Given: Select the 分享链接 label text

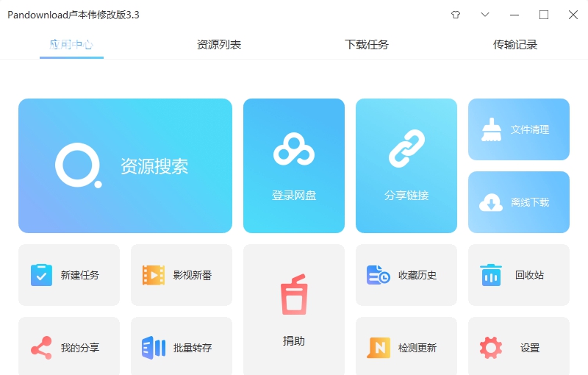Looking at the screenshot, I should coord(406,196).
